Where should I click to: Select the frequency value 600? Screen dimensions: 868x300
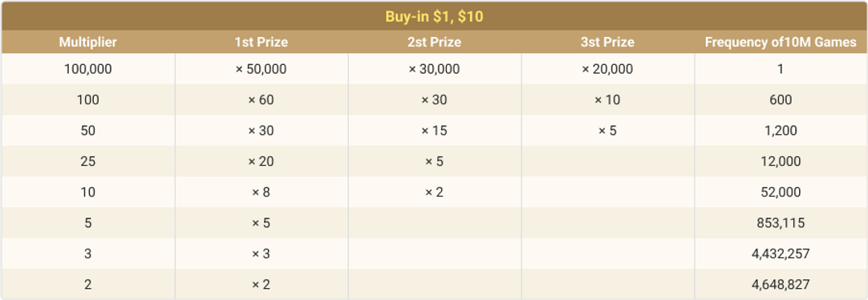(781, 100)
